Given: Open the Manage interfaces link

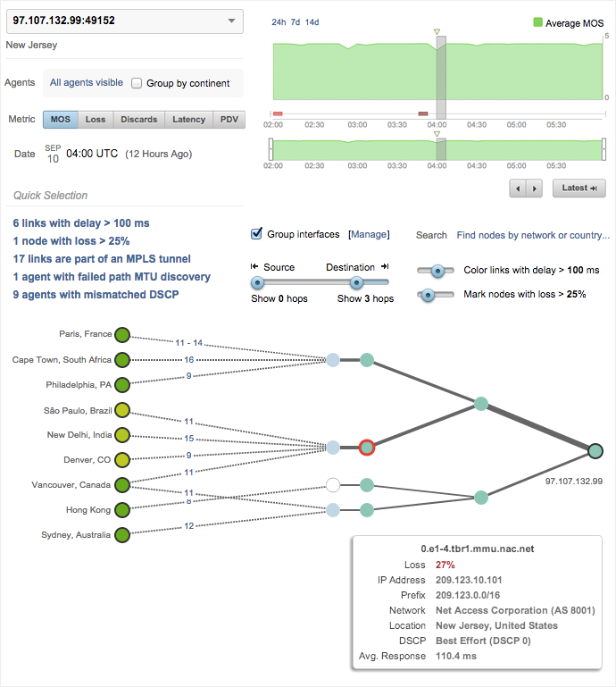Looking at the screenshot, I should click(x=369, y=235).
